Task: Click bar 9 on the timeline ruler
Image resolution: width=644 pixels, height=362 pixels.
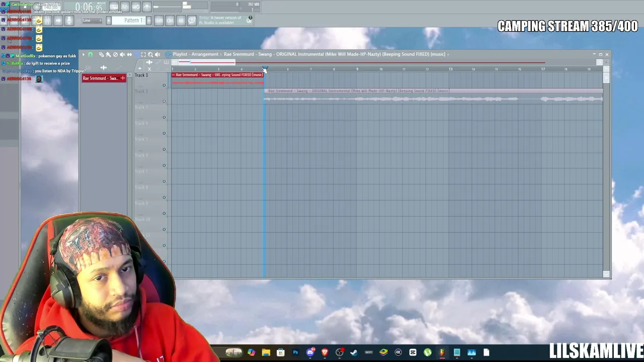Action: tap(357, 69)
